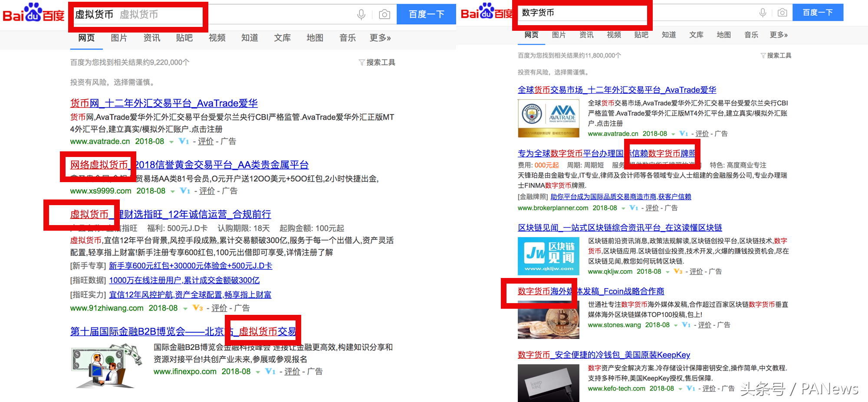The image size is (868, 402).
Task: Open the 区块链见闻 result title link
Action: click(x=619, y=228)
